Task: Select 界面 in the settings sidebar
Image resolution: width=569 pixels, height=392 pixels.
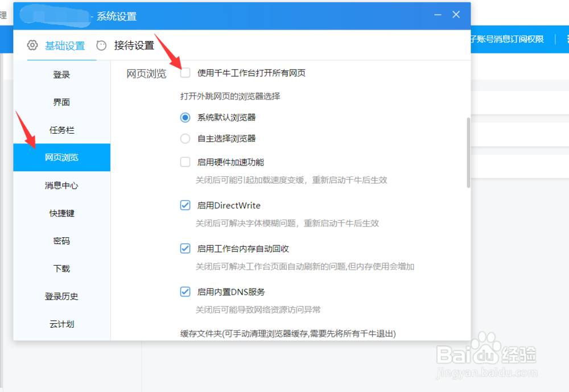Action: click(61, 102)
